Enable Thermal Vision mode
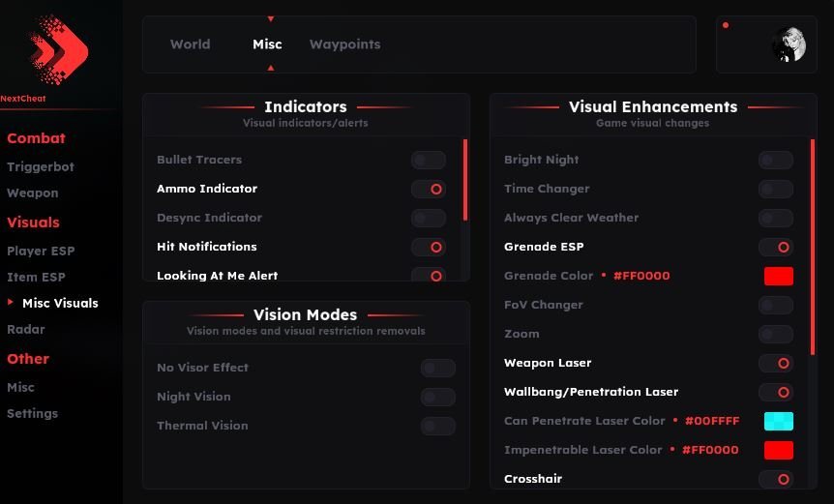 [437, 427]
